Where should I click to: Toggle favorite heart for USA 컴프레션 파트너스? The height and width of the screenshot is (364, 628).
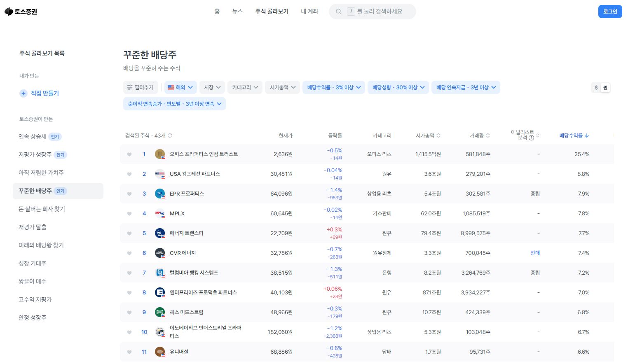point(129,174)
